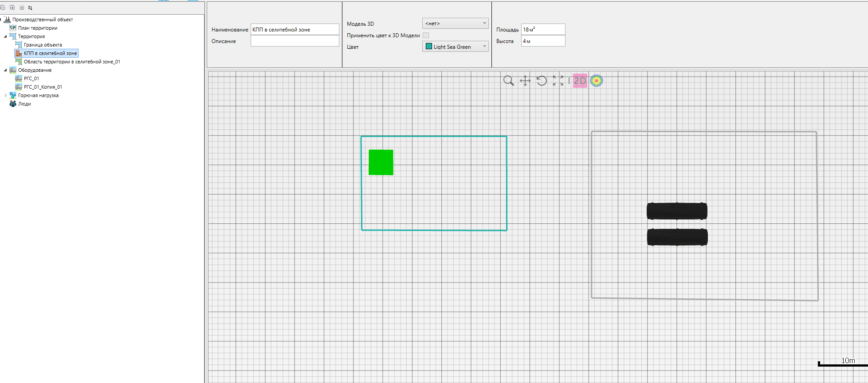Click the fit-to-screen expand arrows icon
This screenshot has height=383, width=868.
pyautogui.click(x=558, y=81)
